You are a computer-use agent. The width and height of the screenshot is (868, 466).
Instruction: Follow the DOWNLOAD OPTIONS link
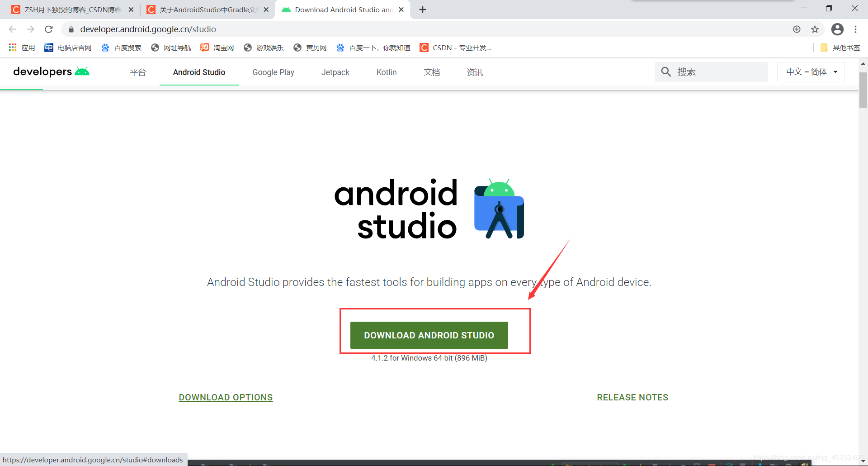[x=226, y=397]
